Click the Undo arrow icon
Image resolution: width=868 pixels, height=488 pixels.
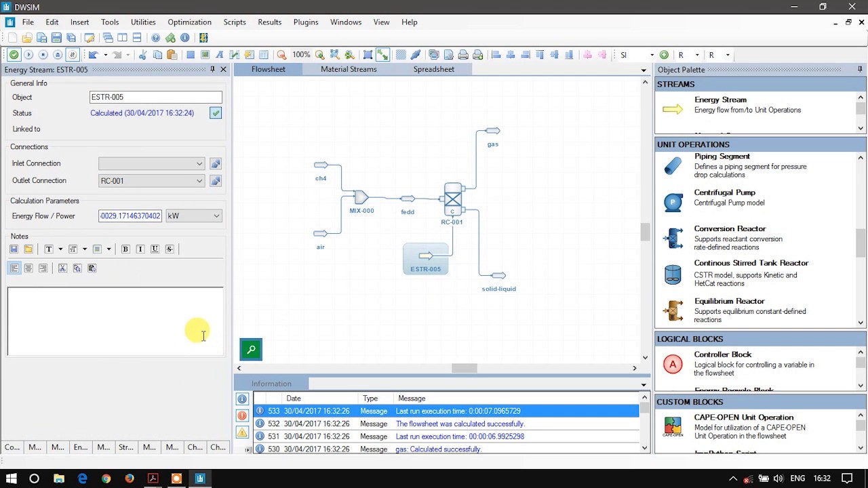click(x=94, y=55)
